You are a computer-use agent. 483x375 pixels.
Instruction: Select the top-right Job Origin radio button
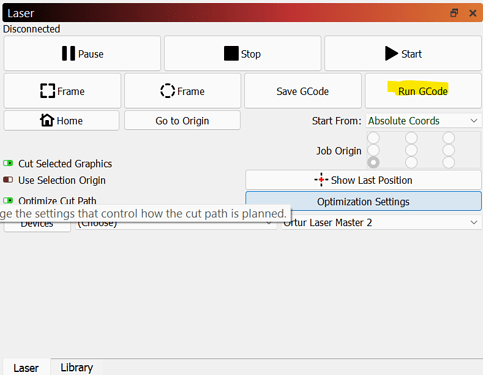point(449,138)
